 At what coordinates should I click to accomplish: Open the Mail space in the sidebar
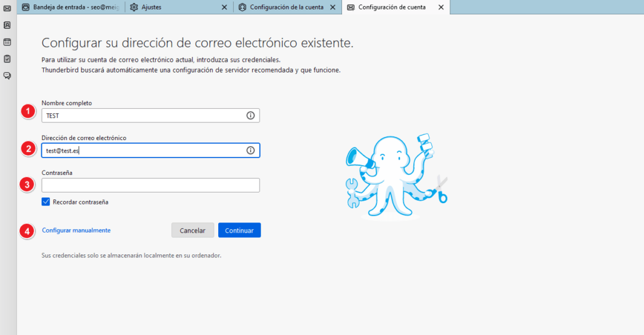(x=7, y=8)
